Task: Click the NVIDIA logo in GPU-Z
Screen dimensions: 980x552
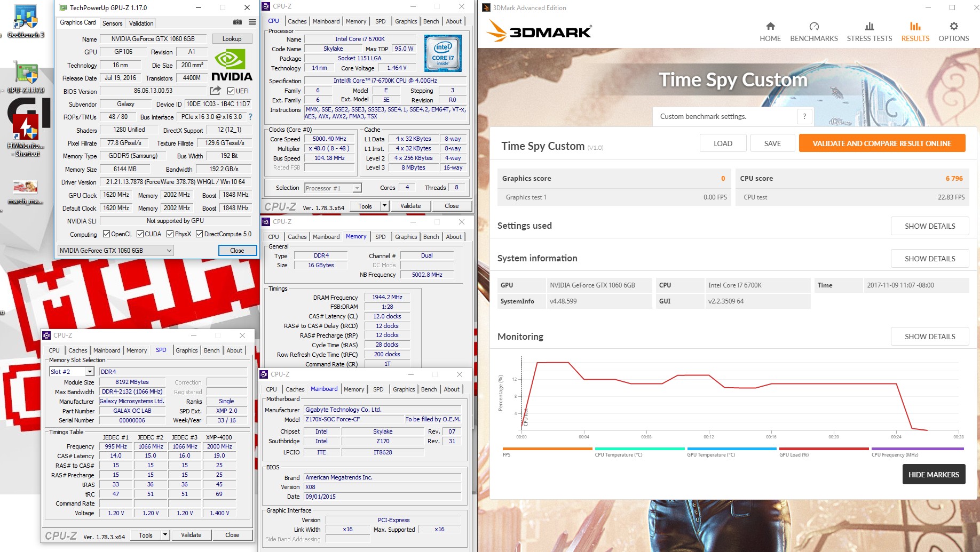Action: tap(231, 65)
